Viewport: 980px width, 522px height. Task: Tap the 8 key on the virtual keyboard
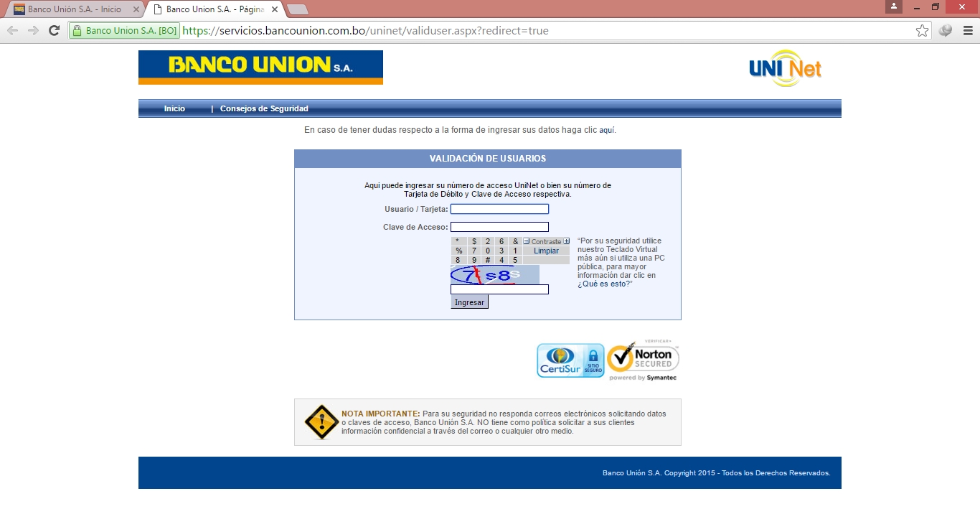[458, 260]
